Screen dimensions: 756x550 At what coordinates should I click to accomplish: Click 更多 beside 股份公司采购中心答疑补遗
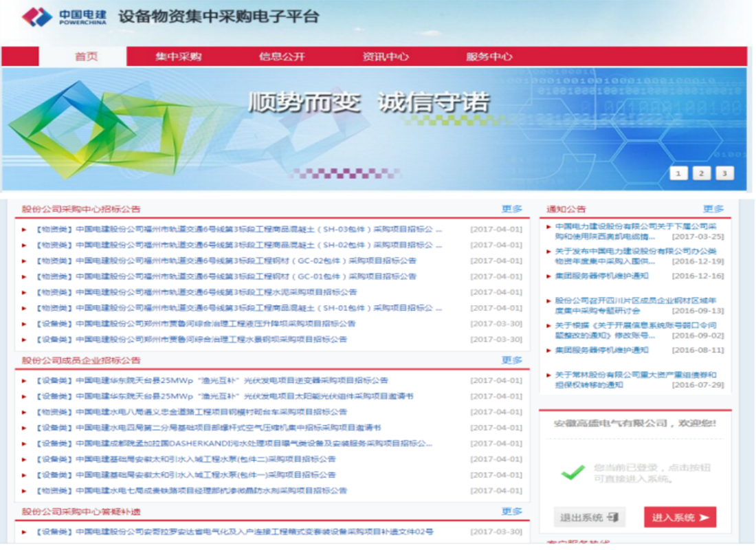pos(512,511)
